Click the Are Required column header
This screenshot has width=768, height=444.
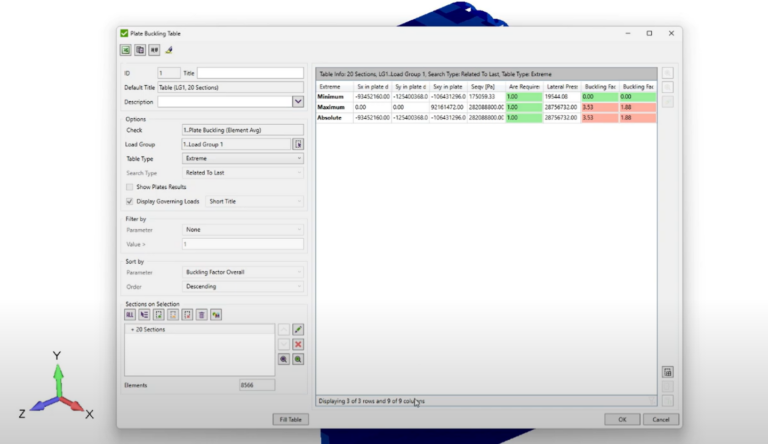525,87
